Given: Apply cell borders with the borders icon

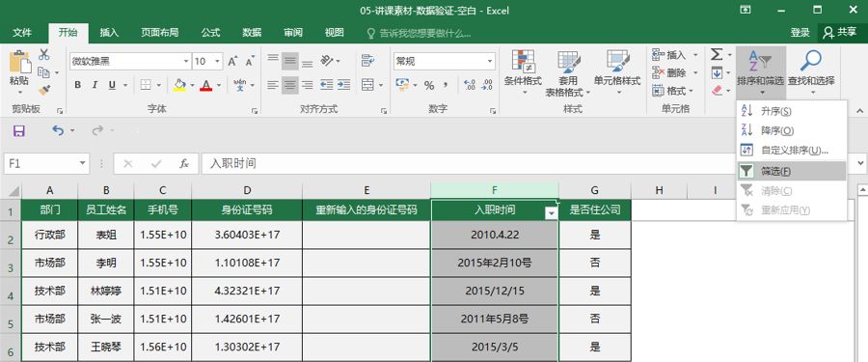Looking at the screenshot, I should click(x=146, y=85).
